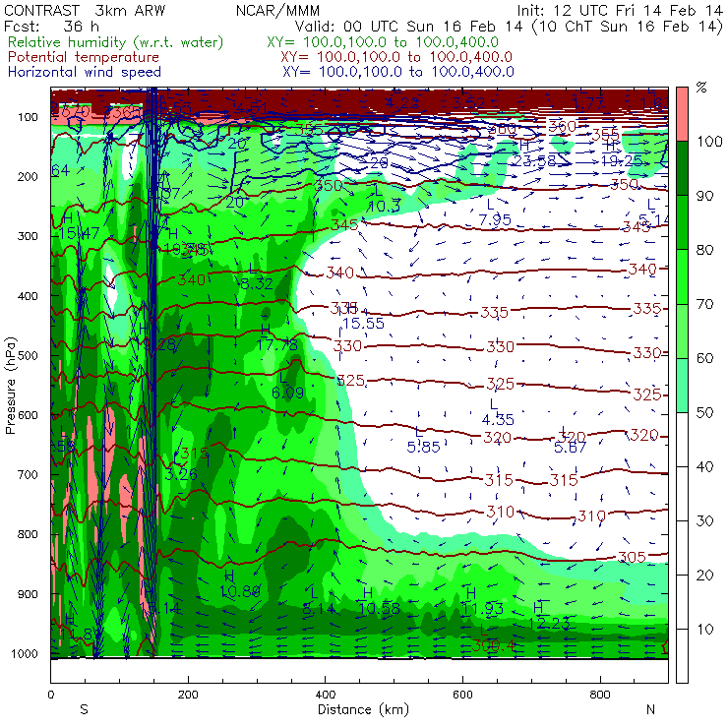Click the light green 60–70% colorbar segment
Viewport: 728px width, 728px height.
(682, 331)
